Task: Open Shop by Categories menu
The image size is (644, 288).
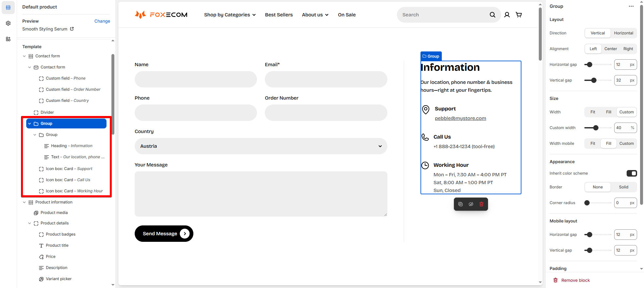Action: click(230, 15)
